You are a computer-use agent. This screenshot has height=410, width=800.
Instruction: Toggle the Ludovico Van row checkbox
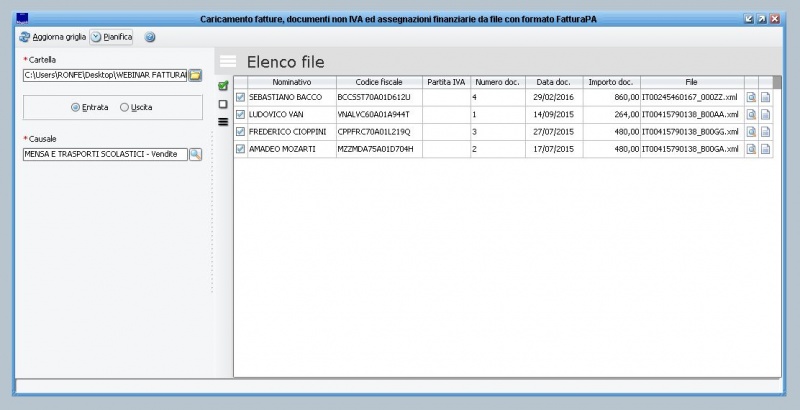pos(240,115)
